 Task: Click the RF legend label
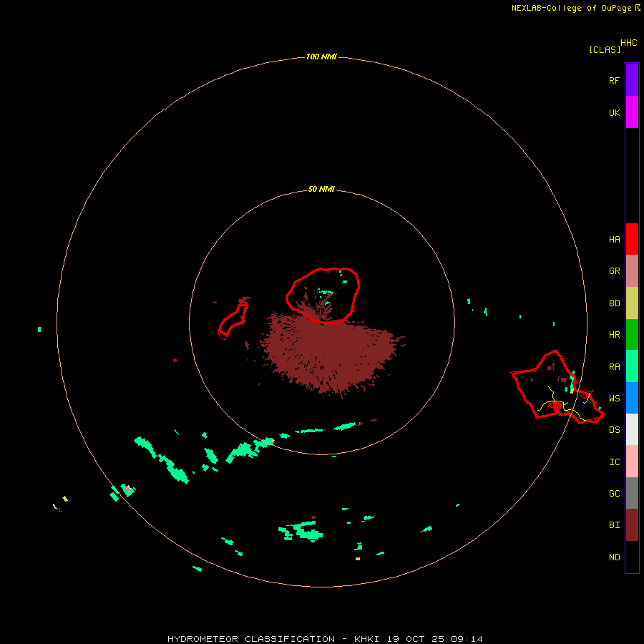[x=614, y=80]
